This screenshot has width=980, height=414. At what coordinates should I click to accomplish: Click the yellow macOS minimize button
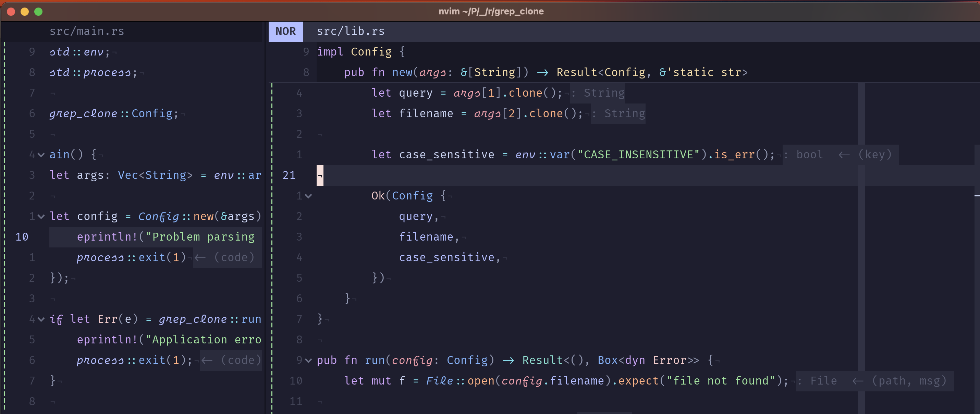(25, 11)
